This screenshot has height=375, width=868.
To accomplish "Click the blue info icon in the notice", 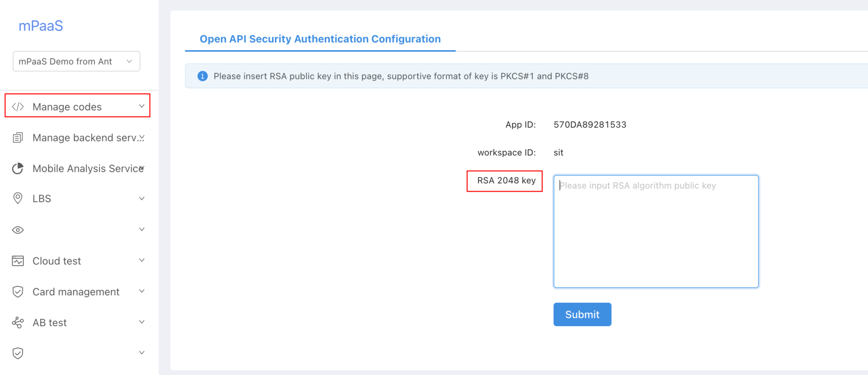I will pos(202,76).
